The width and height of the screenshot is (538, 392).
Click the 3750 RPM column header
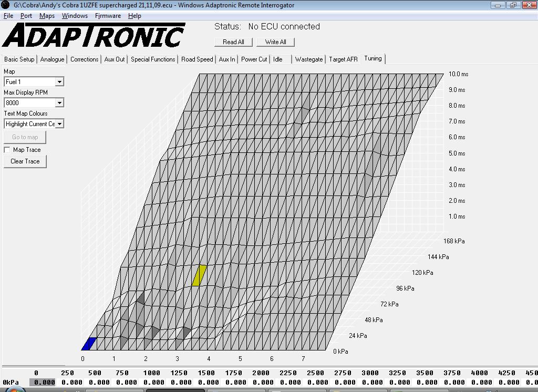(x=452, y=373)
